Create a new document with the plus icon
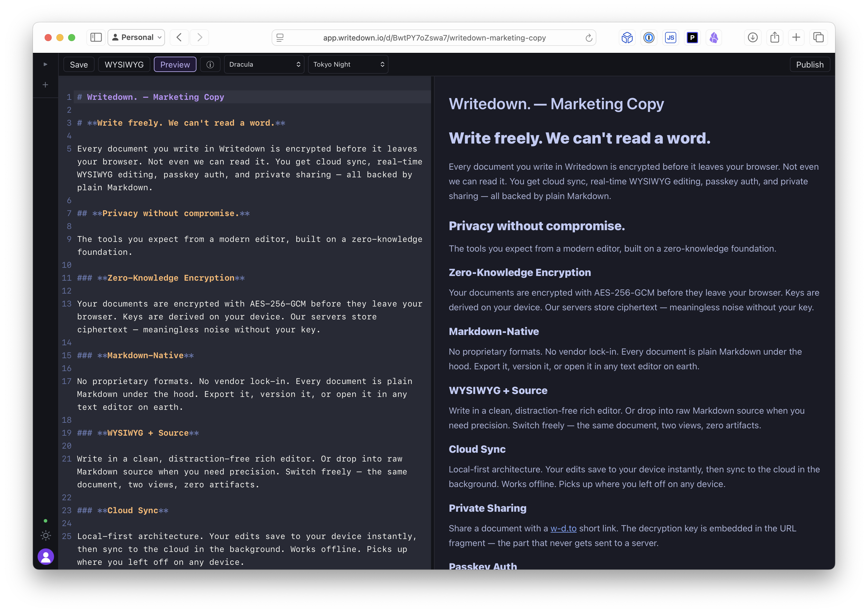Image resolution: width=868 pixels, height=613 pixels. coord(45,85)
